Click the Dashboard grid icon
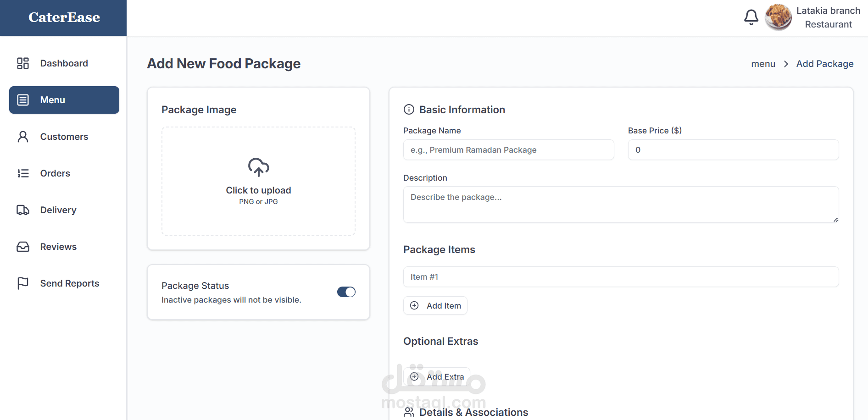This screenshot has width=868, height=420. (23, 63)
